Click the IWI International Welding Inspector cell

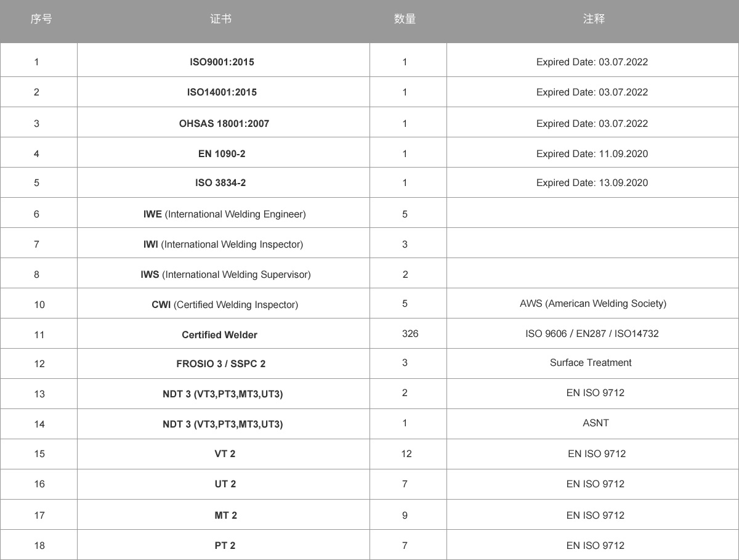tap(223, 244)
